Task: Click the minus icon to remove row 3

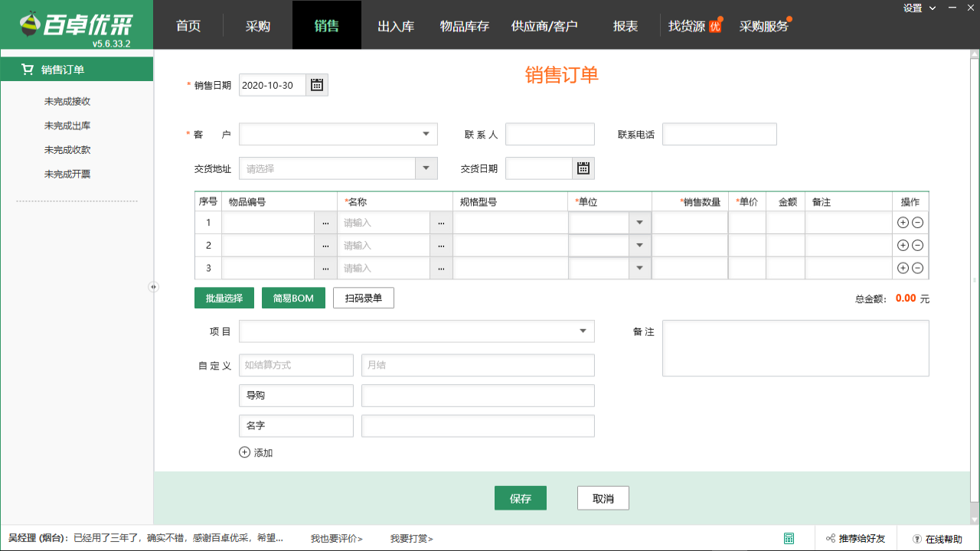Action: [918, 268]
